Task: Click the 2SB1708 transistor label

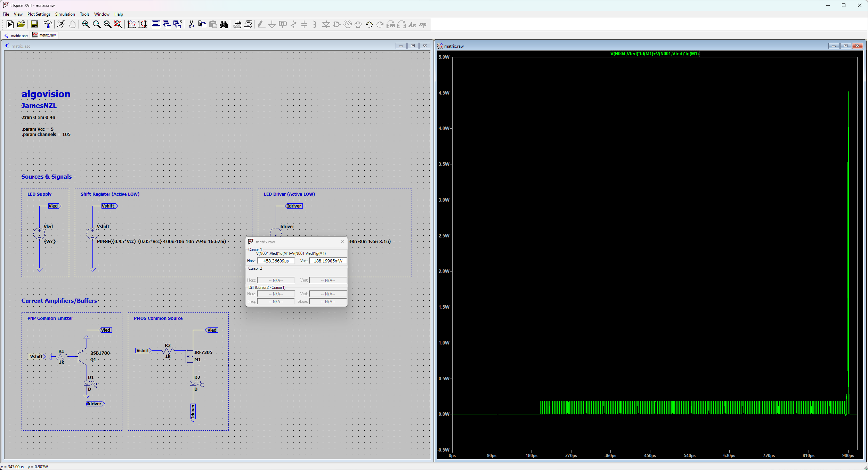Action: click(x=100, y=353)
